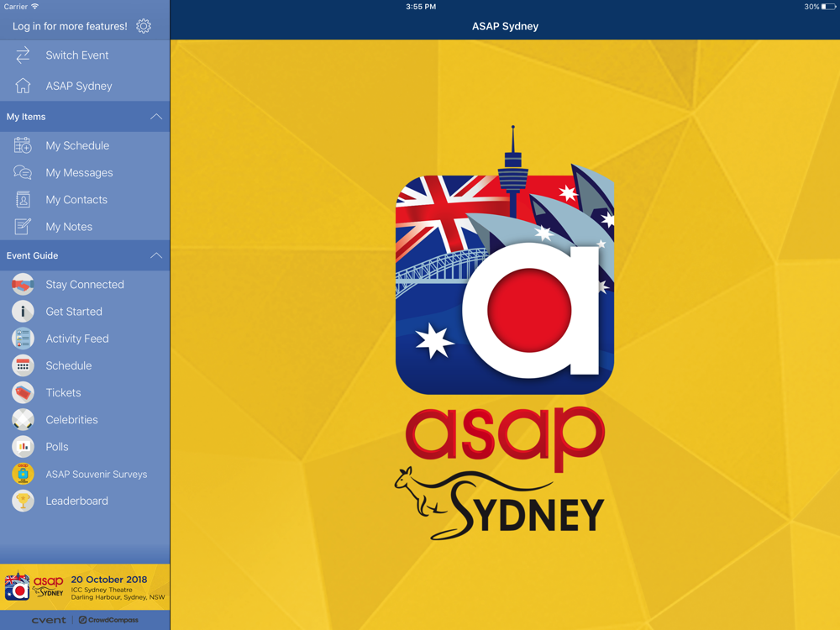Click the Switch Event arrows icon
Viewport: 840px width, 630px height.
[x=23, y=55]
